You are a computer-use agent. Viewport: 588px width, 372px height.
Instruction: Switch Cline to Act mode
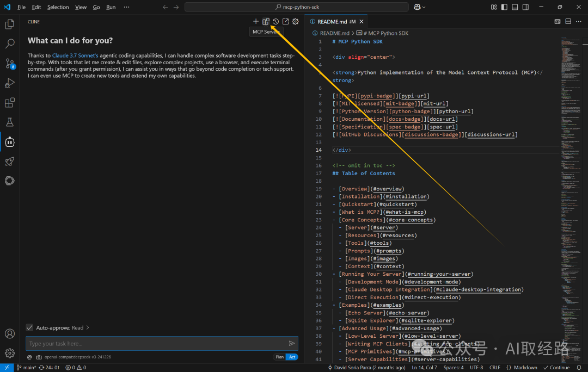tap(292, 357)
